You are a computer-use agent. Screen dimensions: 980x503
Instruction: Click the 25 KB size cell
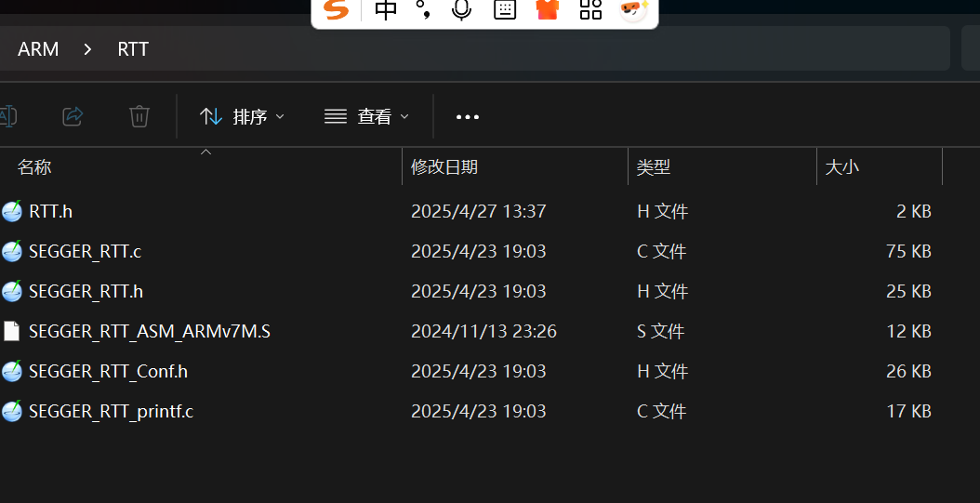click(908, 291)
